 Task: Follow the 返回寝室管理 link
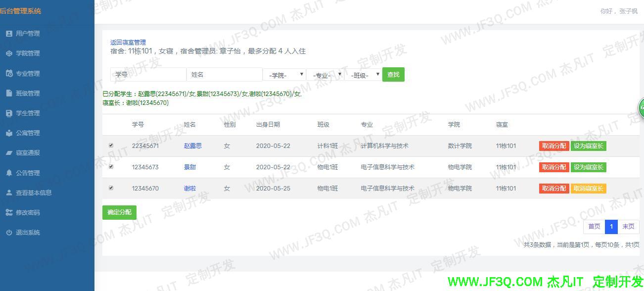[128, 43]
